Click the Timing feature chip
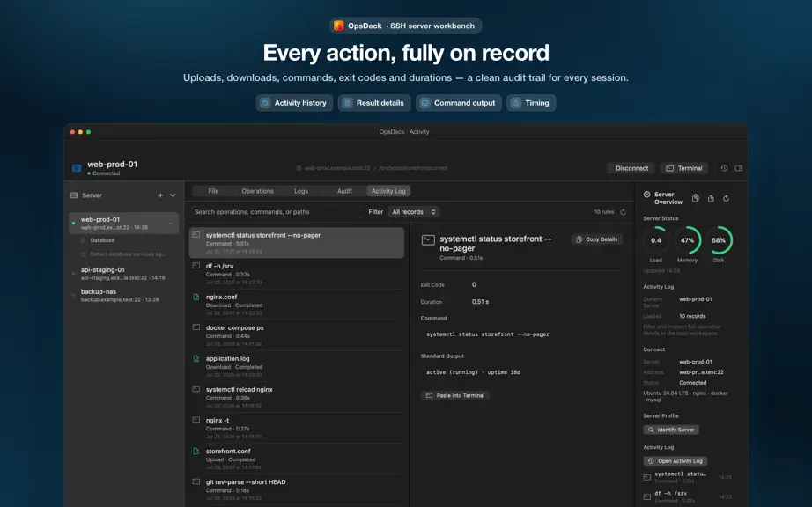This screenshot has width=812, height=507. pos(531,103)
